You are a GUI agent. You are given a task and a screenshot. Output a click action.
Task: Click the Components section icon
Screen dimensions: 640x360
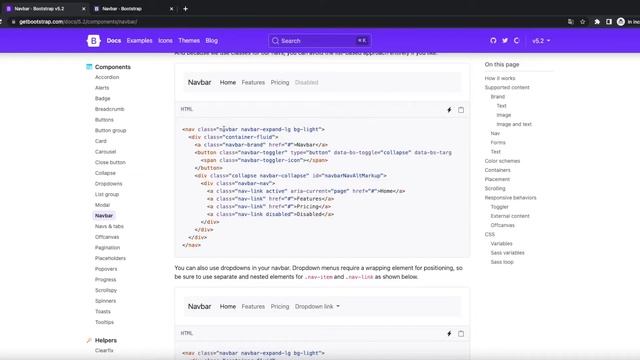tap(89, 67)
